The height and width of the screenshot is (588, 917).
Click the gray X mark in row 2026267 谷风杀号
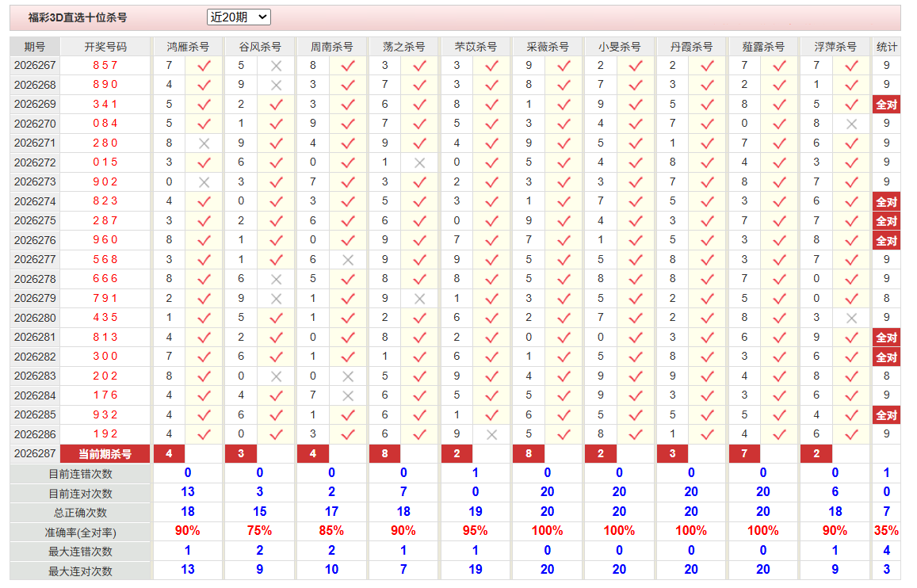click(276, 66)
